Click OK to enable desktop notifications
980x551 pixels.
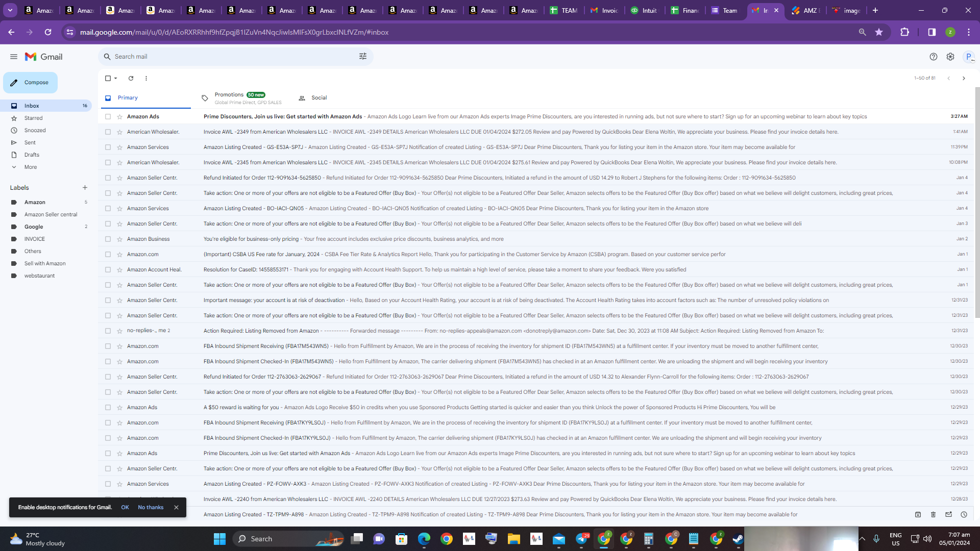click(125, 507)
